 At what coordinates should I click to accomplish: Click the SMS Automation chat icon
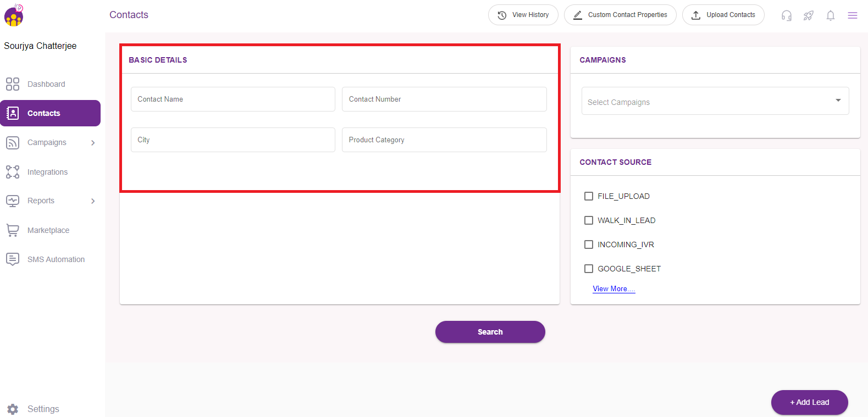coord(13,259)
